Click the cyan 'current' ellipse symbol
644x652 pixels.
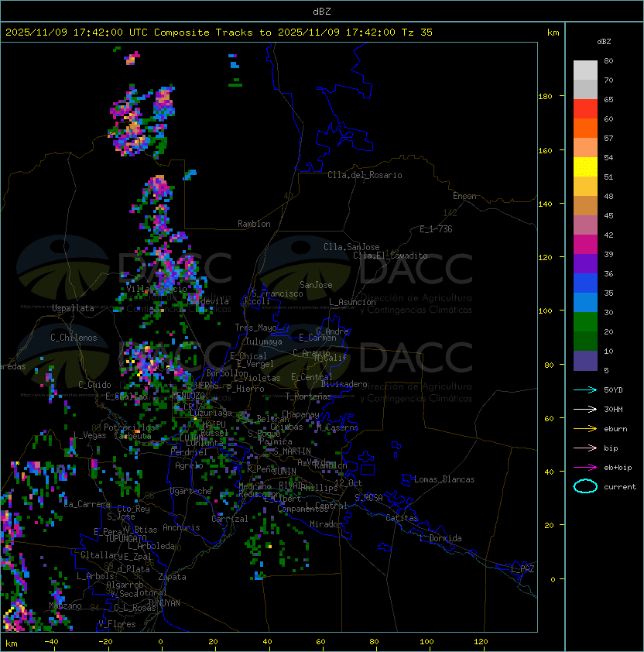[x=585, y=486]
